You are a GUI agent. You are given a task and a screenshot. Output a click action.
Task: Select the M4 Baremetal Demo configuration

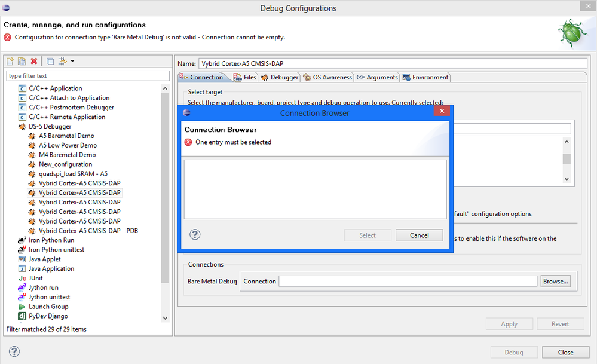tap(67, 155)
